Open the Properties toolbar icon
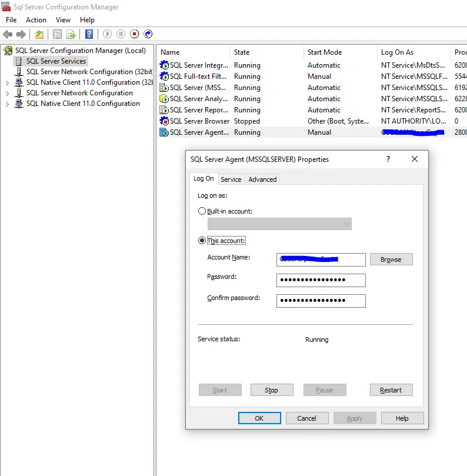The width and height of the screenshot is (467, 476). 57,34
